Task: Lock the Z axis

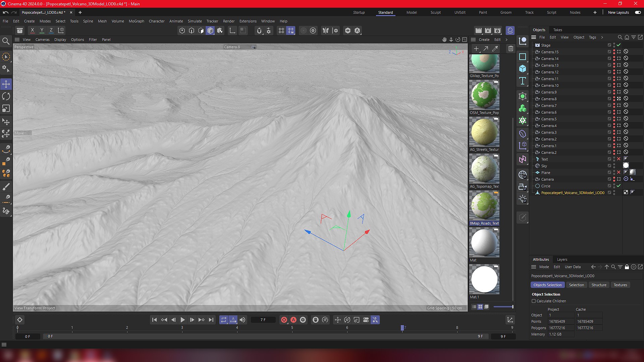Action: (x=51, y=30)
